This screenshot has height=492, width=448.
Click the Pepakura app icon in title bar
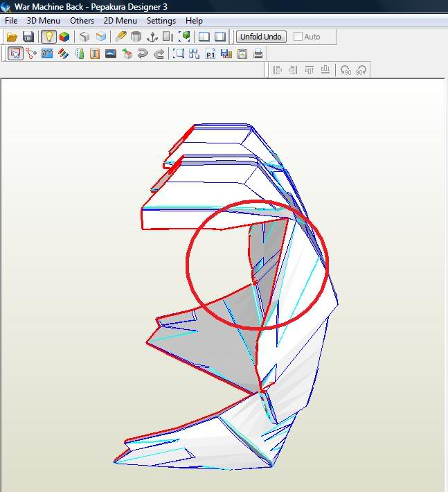(x=6, y=7)
